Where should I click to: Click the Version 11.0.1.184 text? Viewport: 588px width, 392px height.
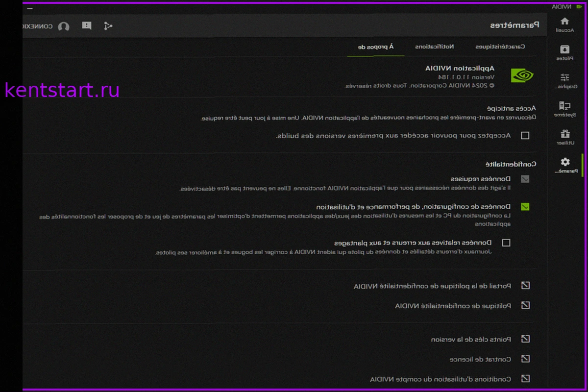pos(466,77)
